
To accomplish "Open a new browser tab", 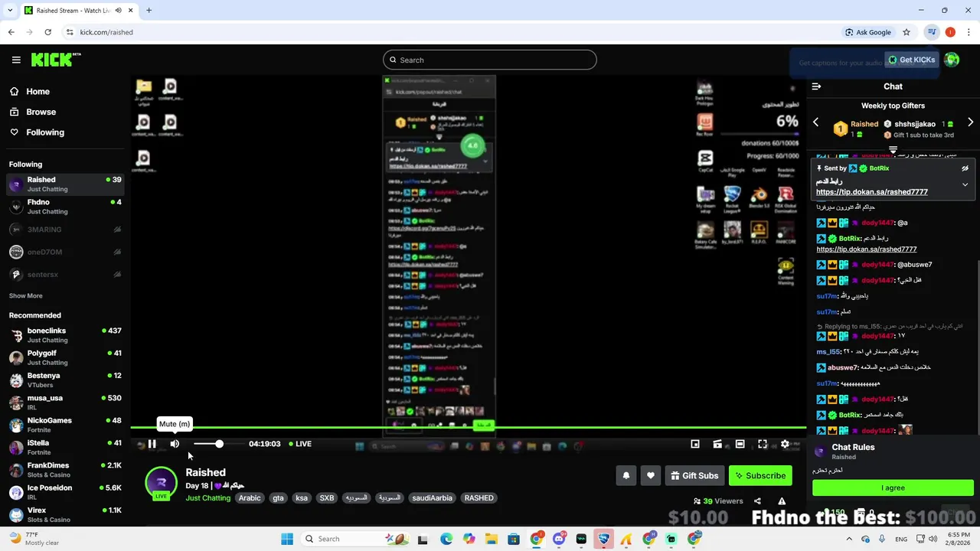I will pyautogui.click(x=149, y=11).
